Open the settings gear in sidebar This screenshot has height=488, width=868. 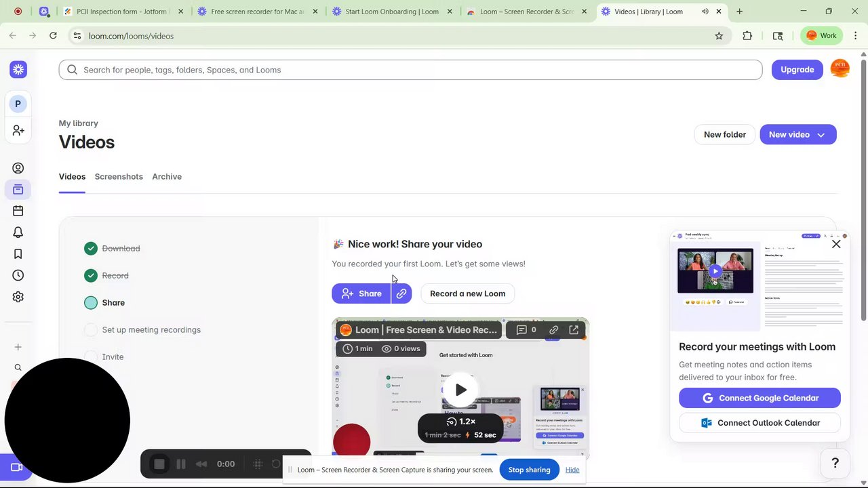click(18, 297)
